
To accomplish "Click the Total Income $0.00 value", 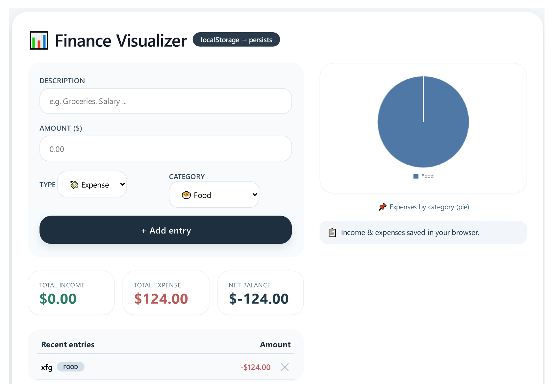I will [58, 299].
